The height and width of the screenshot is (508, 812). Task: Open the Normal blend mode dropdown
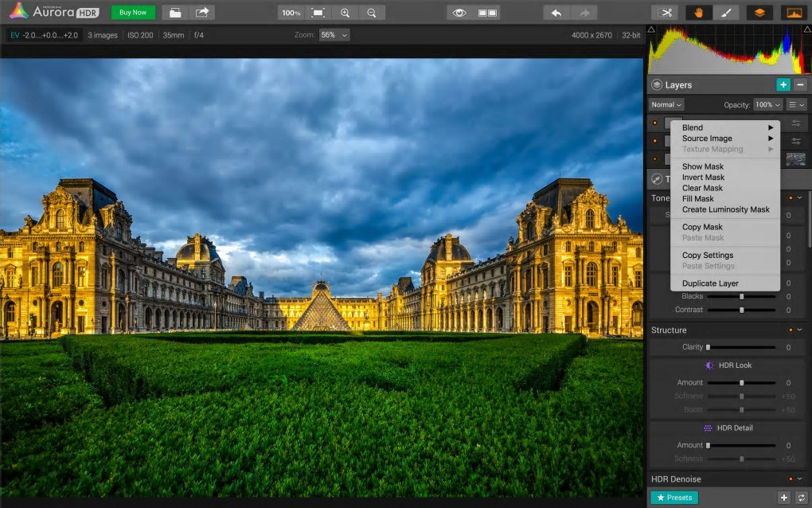[666, 104]
